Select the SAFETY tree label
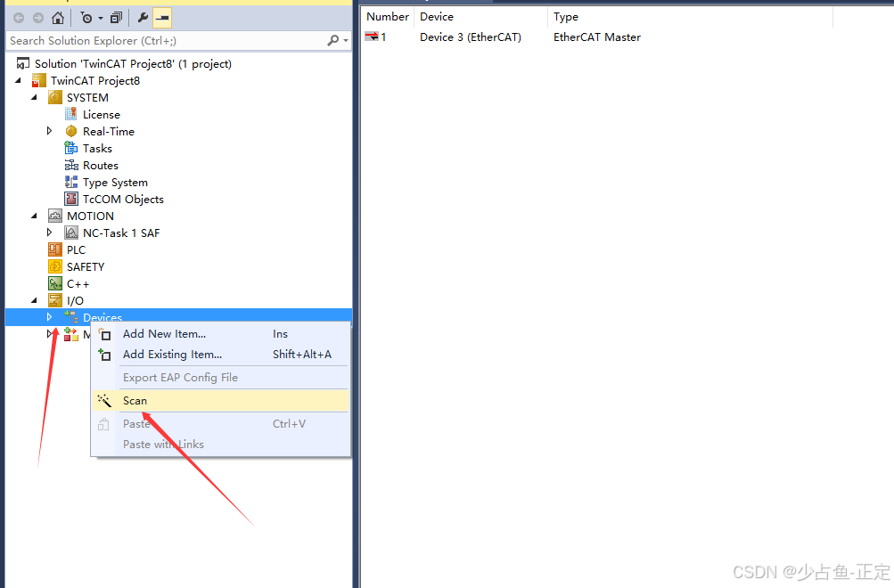The height and width of the screenshot is (588, 894). [x=86, y=266]
